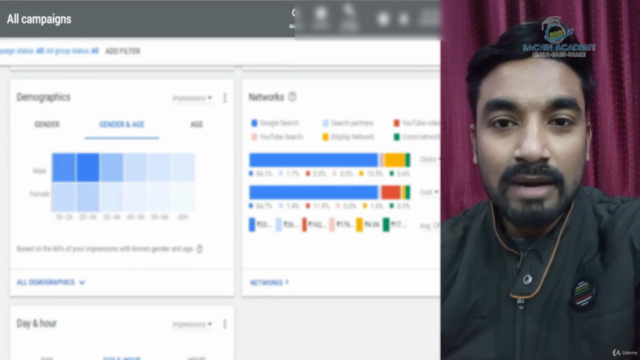Open the Impressions dropdown in Day & hour card
The height and width of the screenshot is (360, 640).
(x=192, y=324)
